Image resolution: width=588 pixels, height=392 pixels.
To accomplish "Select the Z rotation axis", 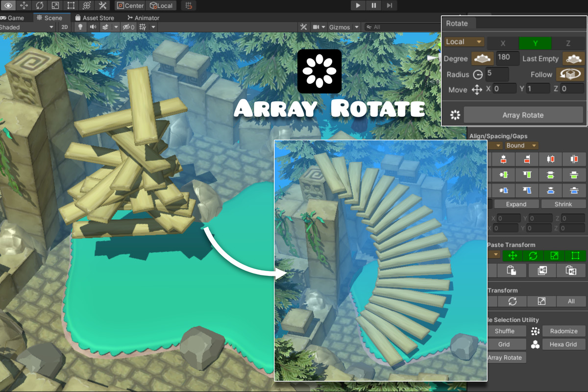I will pos(568,44).
